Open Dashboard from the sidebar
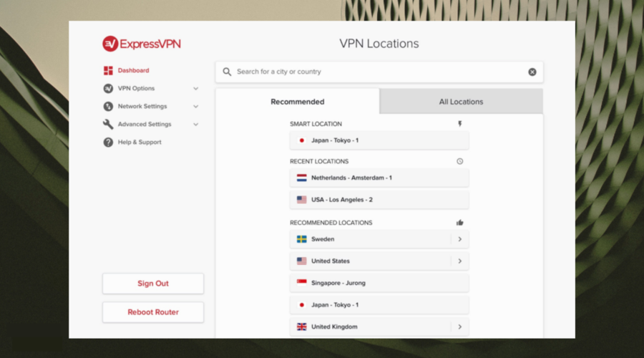The width and height of the screenshot is (644, 358). 133,70
